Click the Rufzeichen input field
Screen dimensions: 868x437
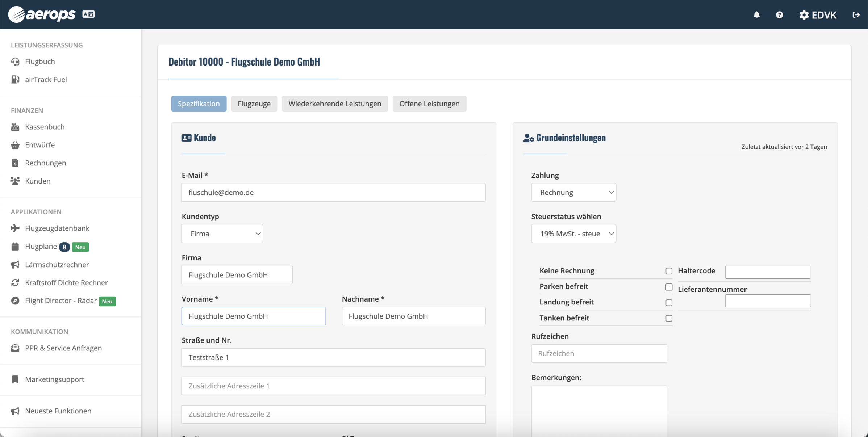[599, 353]
